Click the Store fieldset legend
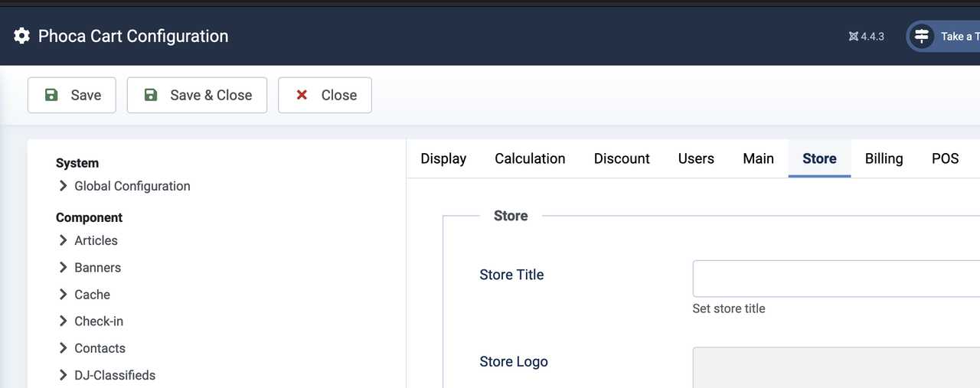This screenshot has height=388, width=980. 511,216
